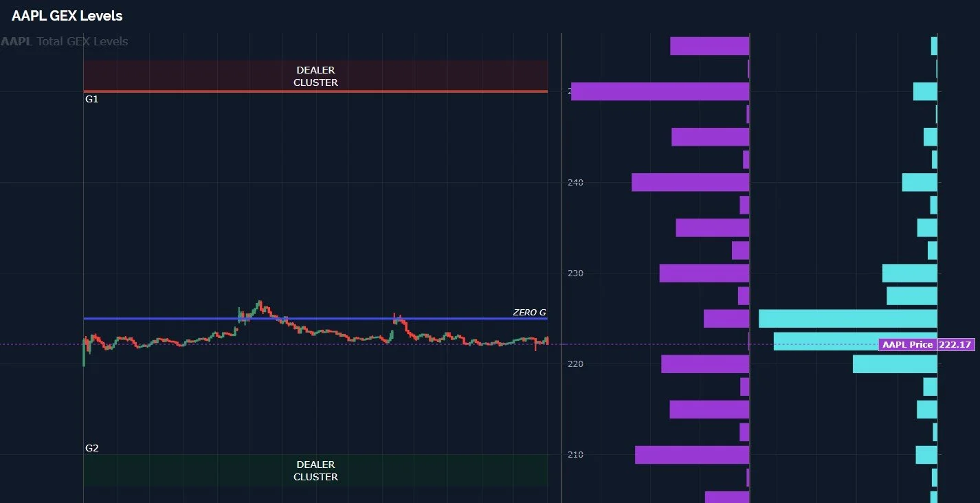Select the purple bar at the 220 level
The height and width of the screenshot is (503, 980).
[x=705, y=364]
